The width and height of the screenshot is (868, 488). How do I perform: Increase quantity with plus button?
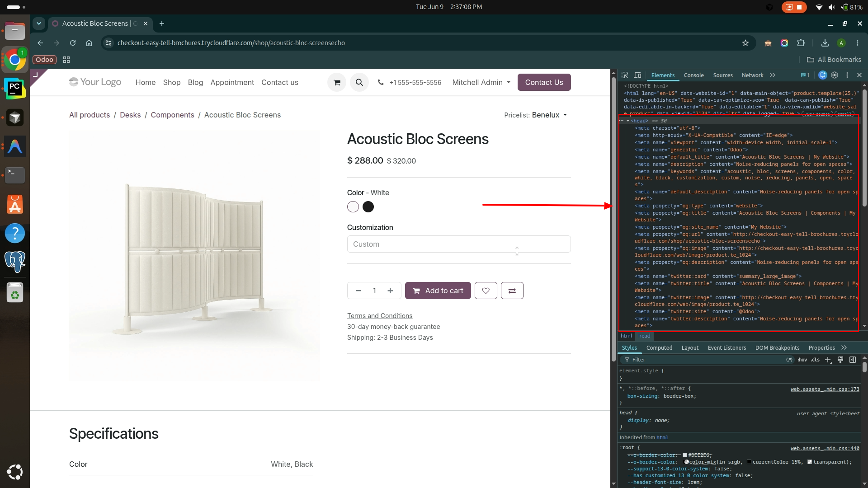point(390,291)
